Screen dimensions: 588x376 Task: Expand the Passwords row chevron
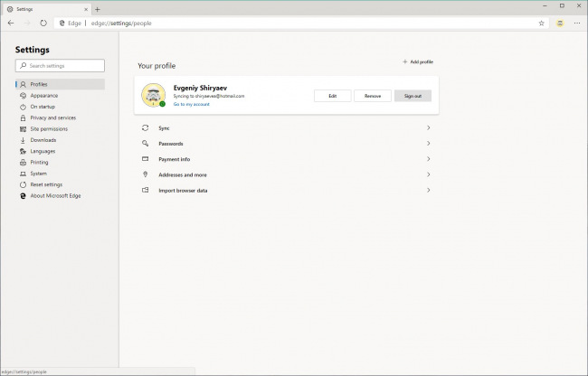pos(428,144)
